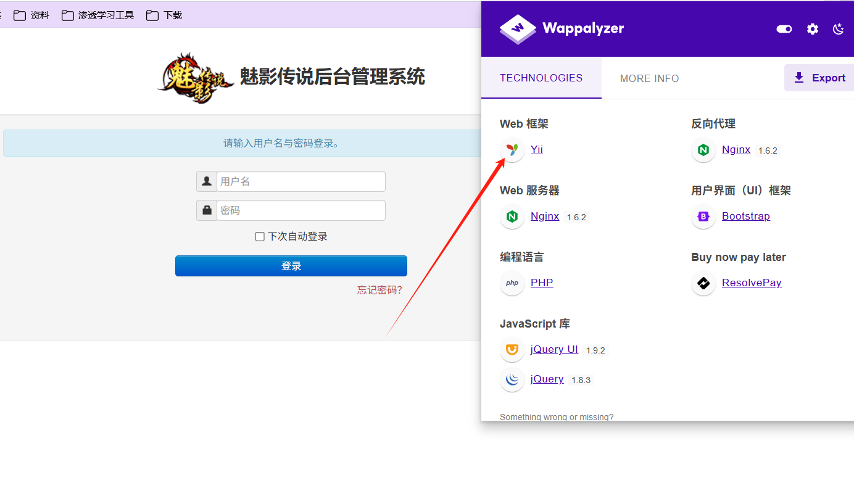Click the 反向代理 category heading

click(713, 124)
